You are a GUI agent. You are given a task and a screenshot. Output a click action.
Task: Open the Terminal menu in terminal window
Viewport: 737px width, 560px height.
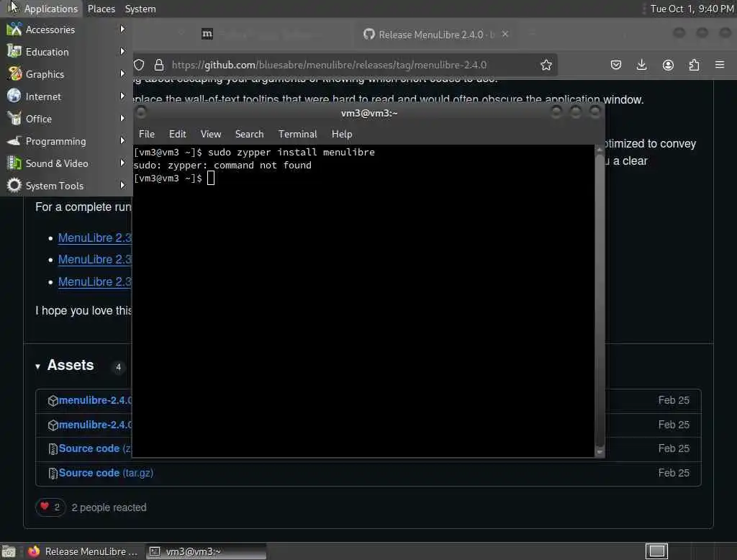(x=297, y=134)
